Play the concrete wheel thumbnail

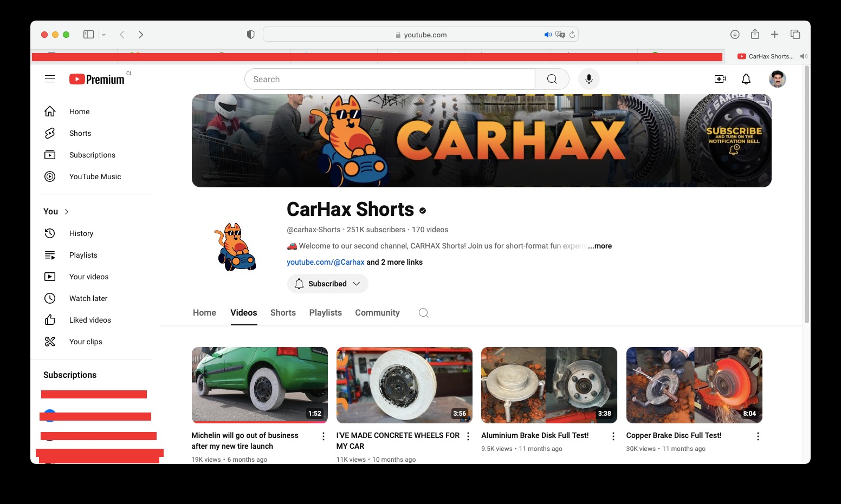(404, 385)
